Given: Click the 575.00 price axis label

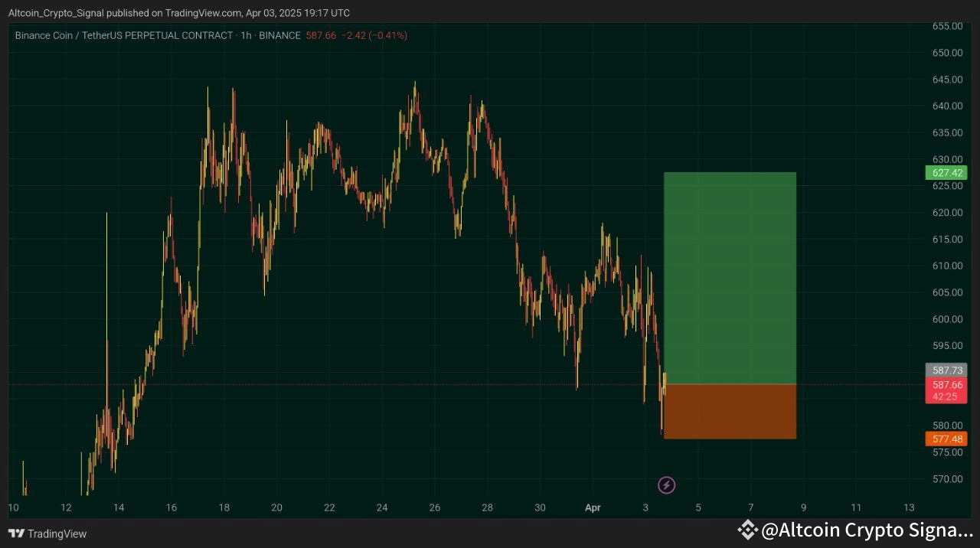Looking at the screenshot, I should click(947, 452).
